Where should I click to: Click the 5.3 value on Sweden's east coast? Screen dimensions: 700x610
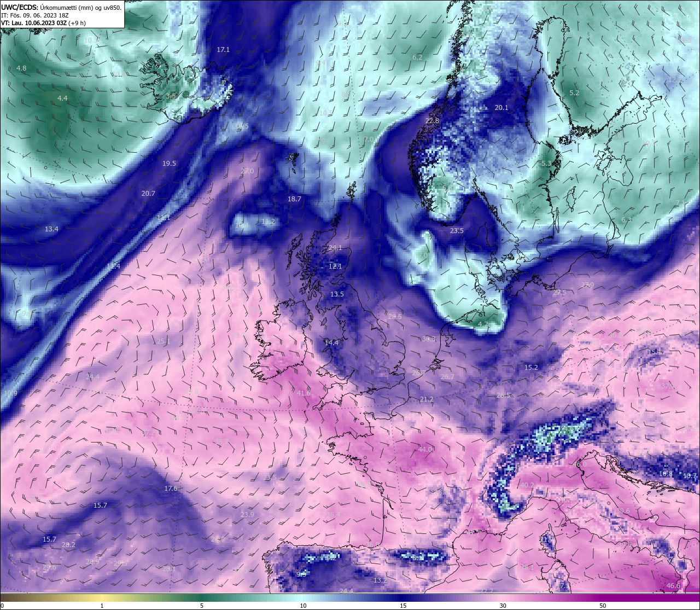point(546,163)
